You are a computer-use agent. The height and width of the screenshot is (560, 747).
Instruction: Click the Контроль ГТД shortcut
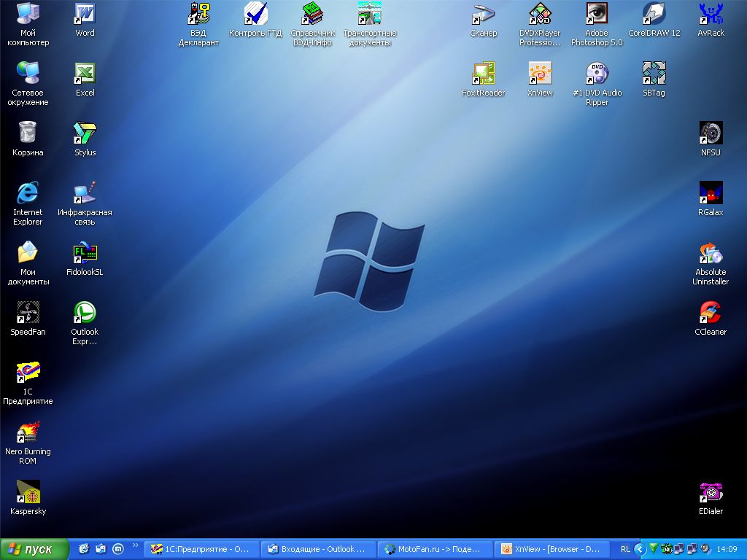[x=255, y=20]
